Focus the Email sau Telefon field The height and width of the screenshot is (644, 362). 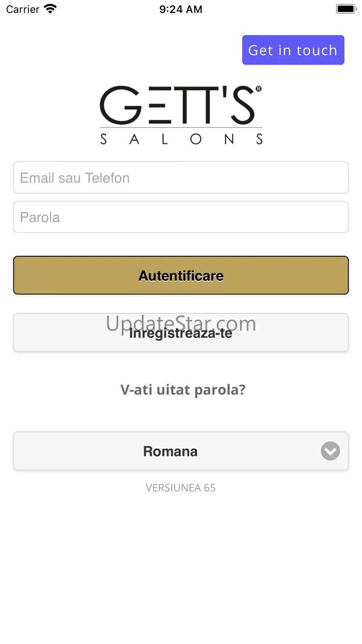181,178
